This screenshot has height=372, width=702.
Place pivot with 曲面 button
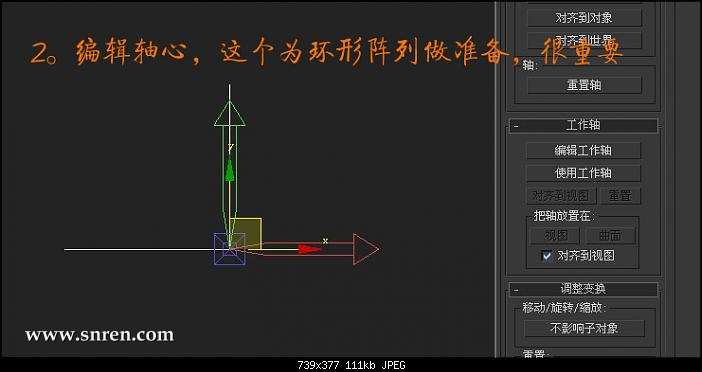[611, 235]
